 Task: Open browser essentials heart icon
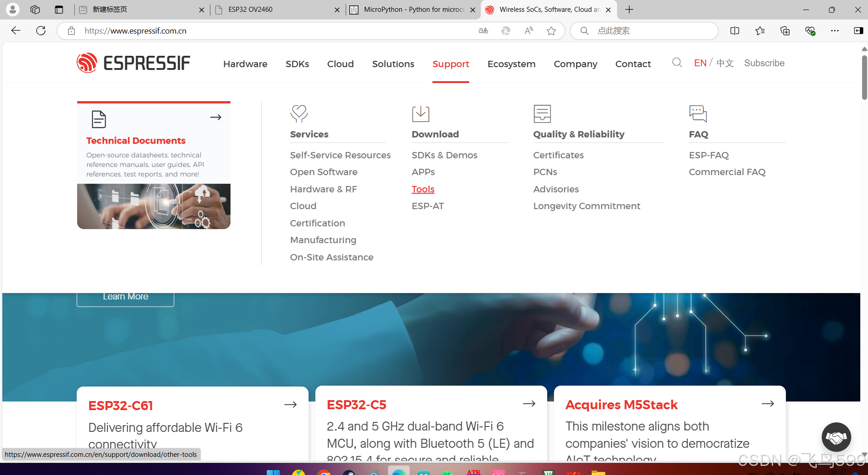tap(810, 31)
